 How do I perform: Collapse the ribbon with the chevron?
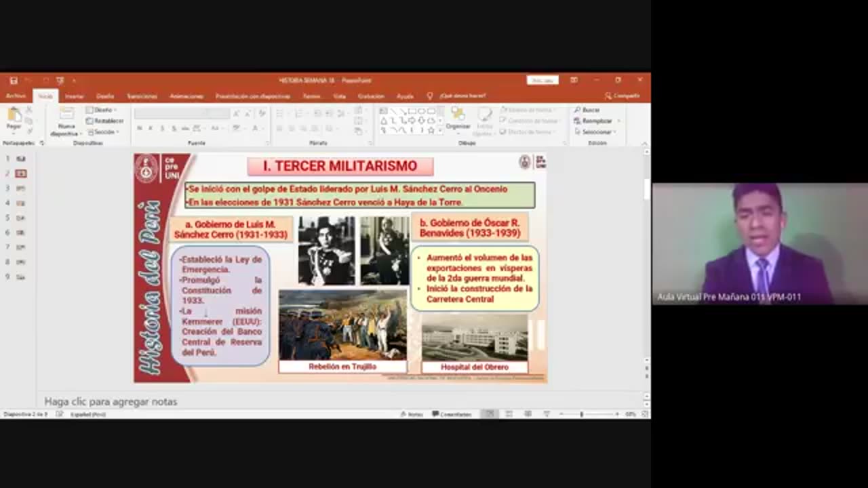tap(645, 143)
